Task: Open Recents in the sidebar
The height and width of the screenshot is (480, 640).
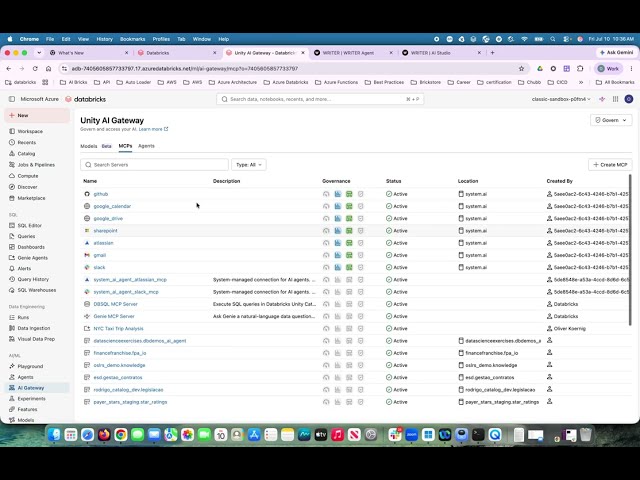Action: point(27,142)
